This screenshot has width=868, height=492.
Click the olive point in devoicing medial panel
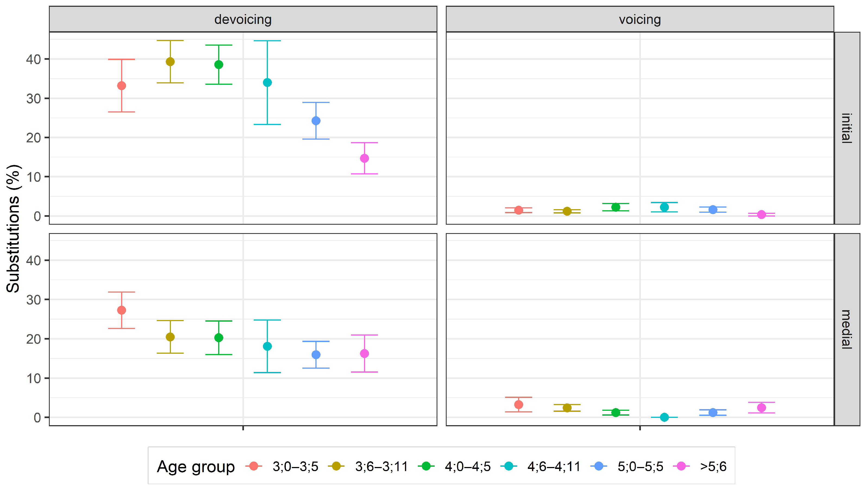(x=170, y=337)
